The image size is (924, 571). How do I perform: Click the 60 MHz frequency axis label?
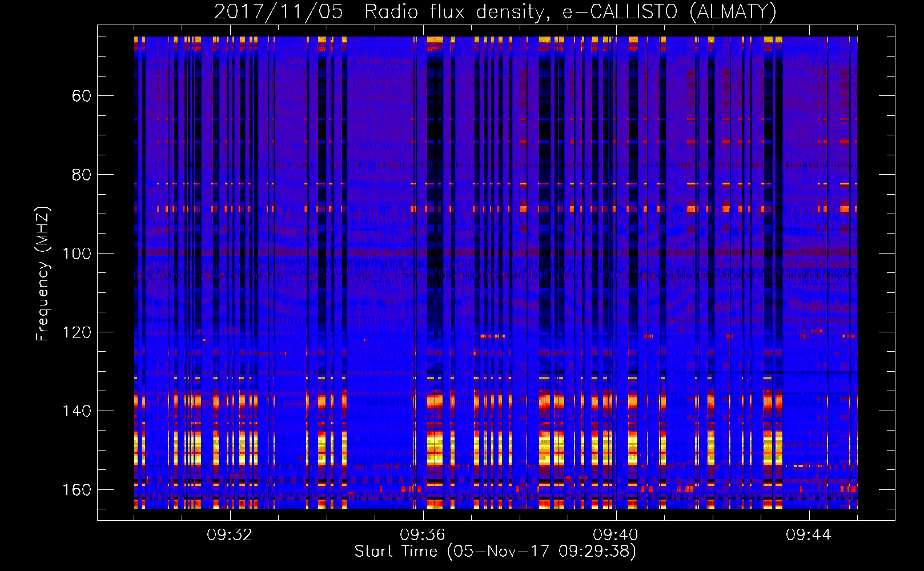point(81,96)
